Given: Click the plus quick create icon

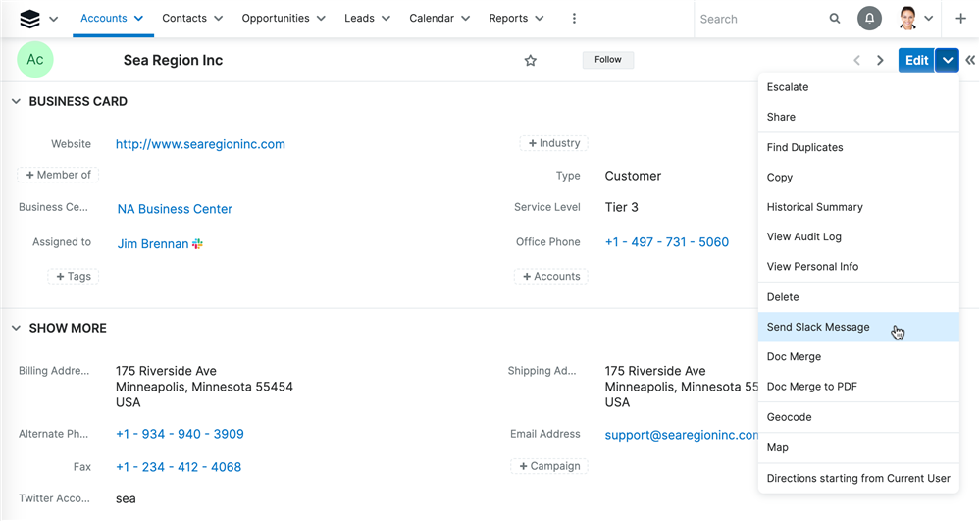Looking at the screenshot, I should click(x=960, y=19).
